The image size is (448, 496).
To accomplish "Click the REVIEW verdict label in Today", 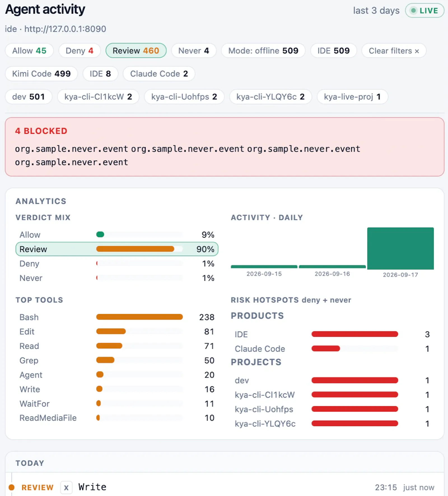I will click(38, 488).
